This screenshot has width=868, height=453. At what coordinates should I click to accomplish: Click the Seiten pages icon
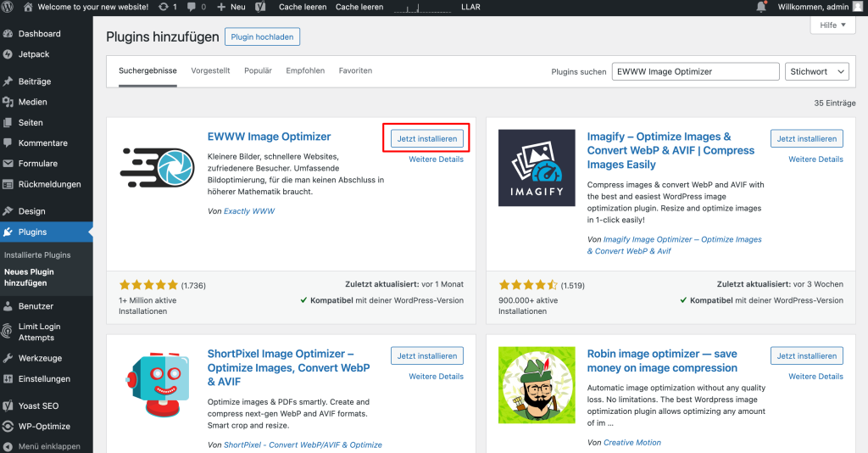[8, 122]
